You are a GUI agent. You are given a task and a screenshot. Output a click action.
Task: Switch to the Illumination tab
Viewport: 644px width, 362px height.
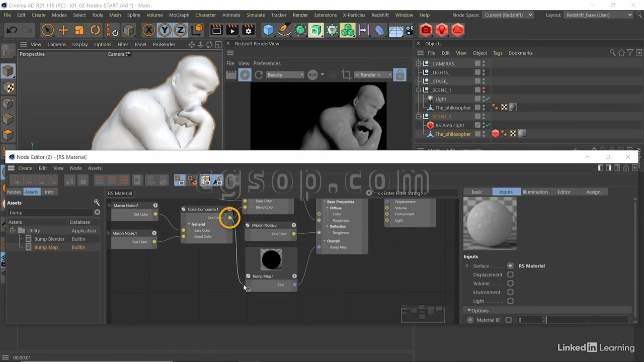tap(535, 192)
